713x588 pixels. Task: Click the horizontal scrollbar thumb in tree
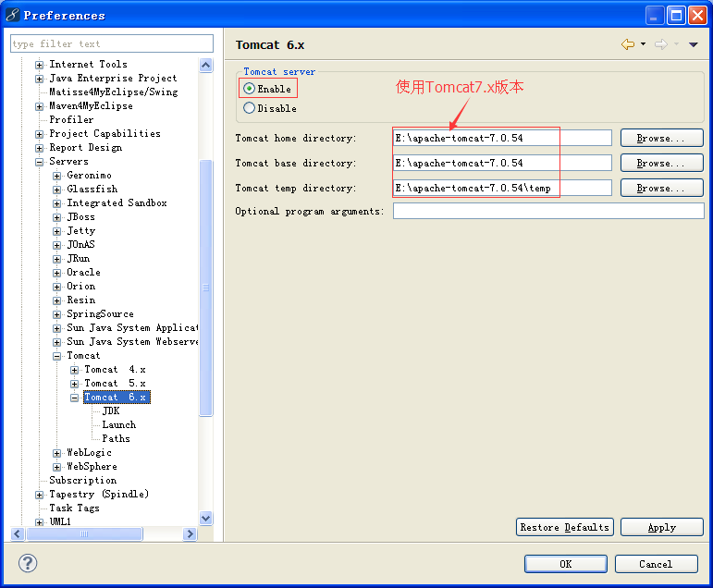pos(84,533)
